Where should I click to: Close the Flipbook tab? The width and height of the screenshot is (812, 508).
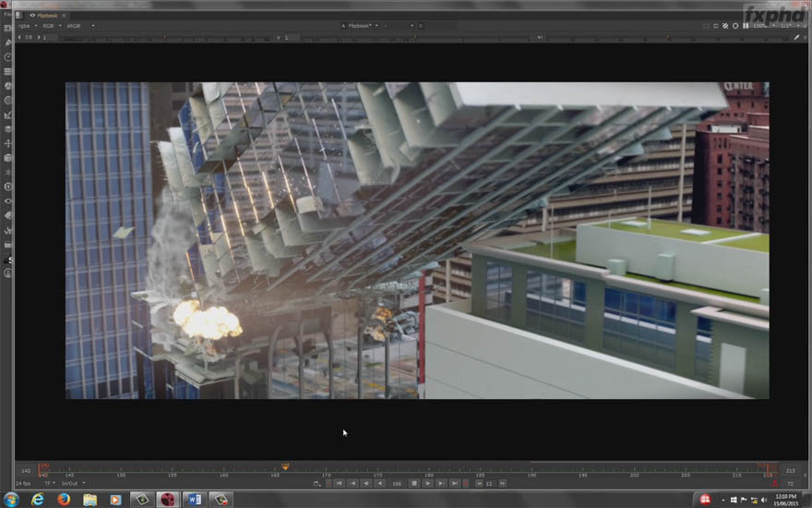click(65, 16)
